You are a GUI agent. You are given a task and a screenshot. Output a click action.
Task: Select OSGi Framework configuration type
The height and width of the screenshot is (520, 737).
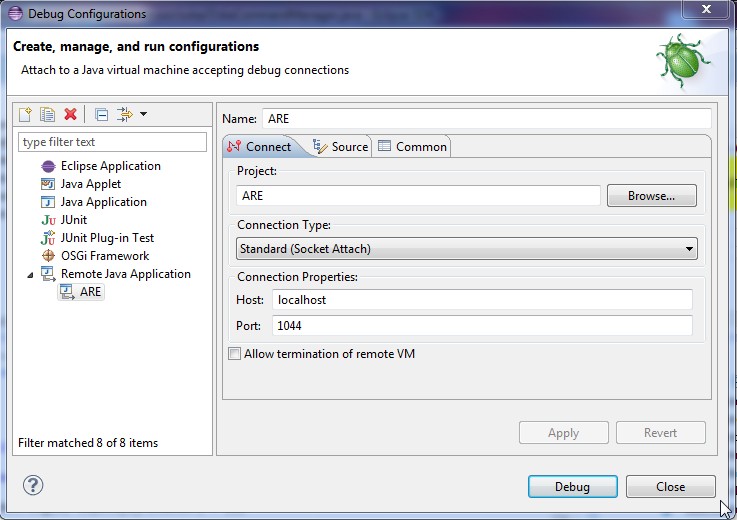(x=104, y=256)
